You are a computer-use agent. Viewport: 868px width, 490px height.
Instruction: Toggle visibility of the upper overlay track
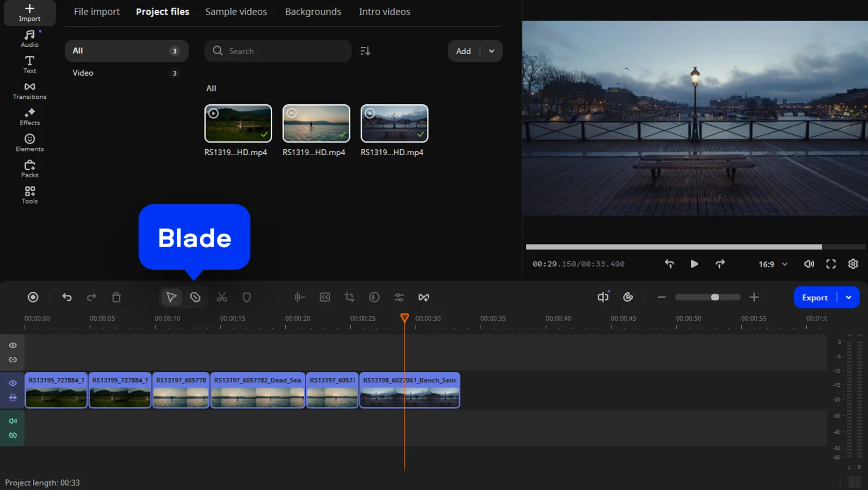click(x=13, y=345)
